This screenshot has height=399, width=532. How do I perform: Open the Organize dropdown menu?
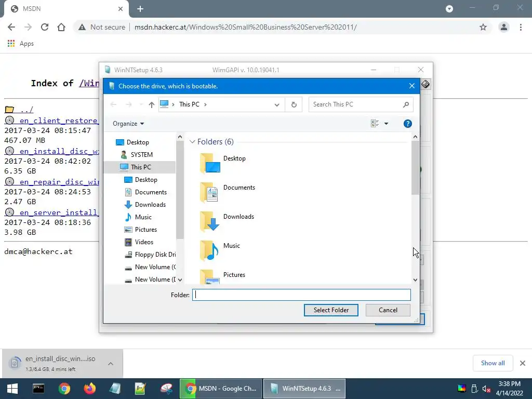(x=128, y=124)
